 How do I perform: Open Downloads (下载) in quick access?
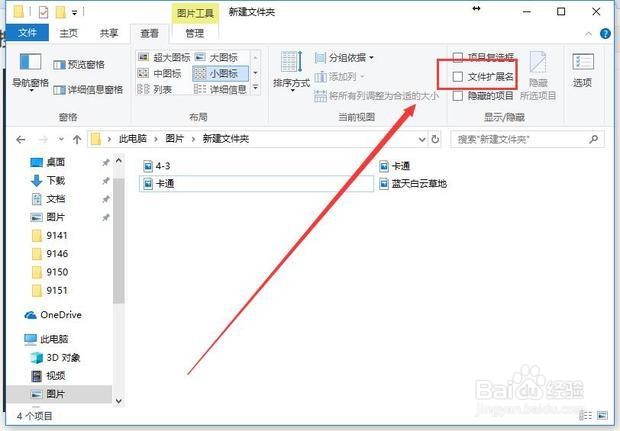click(x=48, y=180)
